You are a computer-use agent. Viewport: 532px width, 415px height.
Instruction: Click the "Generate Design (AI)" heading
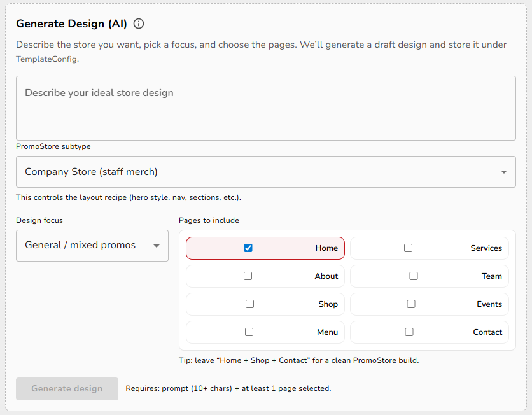[71, 24]
